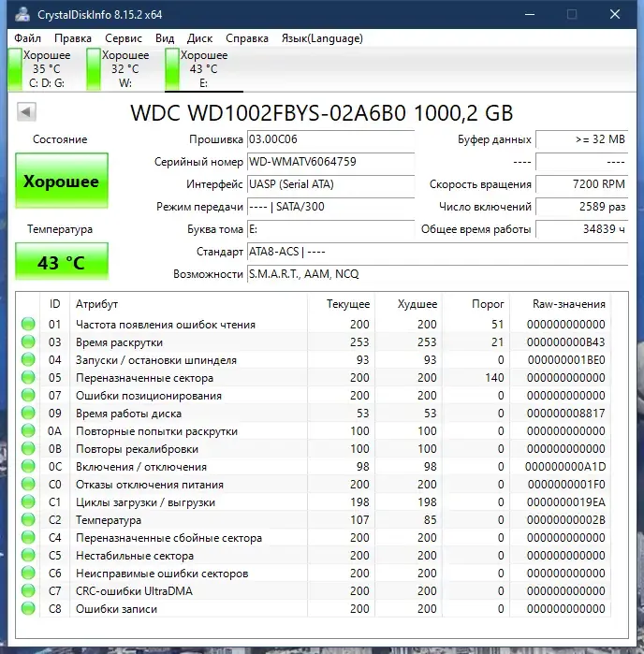The image size is (644, 654).
Task: Click the CrystalDiskInfo title bar icon
Action: click(x=22, y=14)
